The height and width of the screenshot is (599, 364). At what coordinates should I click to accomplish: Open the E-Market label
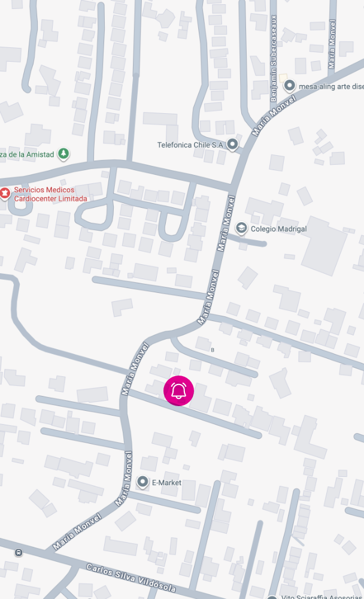click(x=166, y=482)
